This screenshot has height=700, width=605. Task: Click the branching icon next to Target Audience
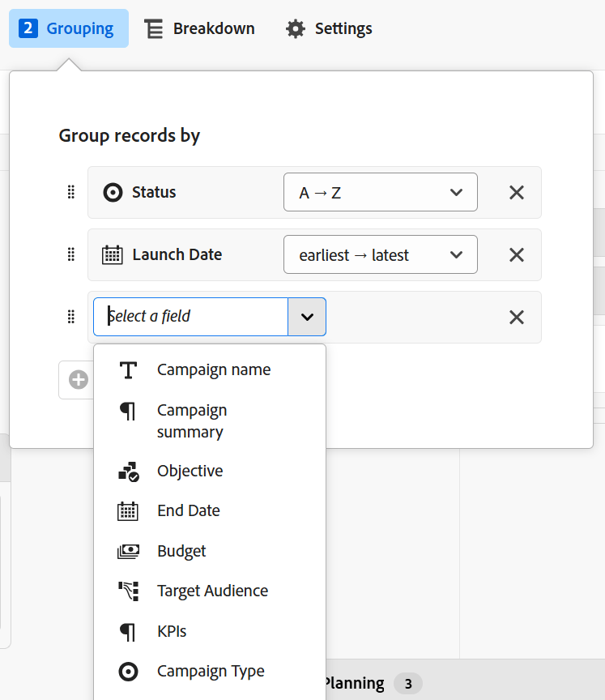128,591
